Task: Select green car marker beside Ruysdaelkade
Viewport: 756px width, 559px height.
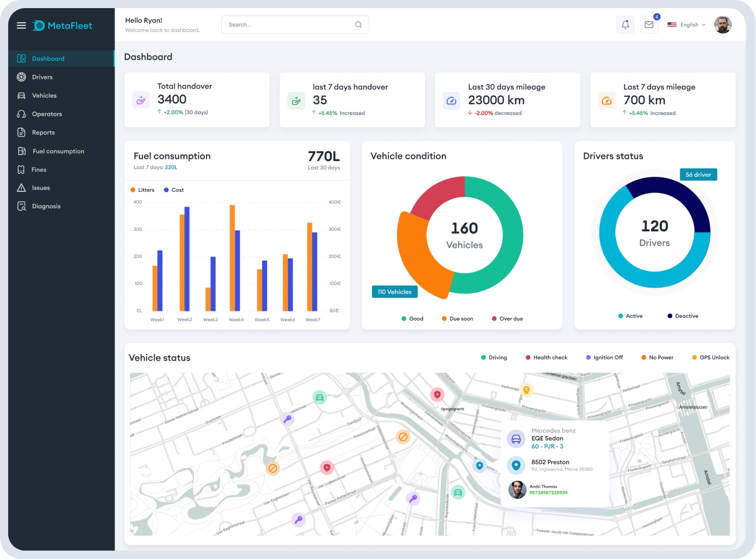Action: coord(458,493)
